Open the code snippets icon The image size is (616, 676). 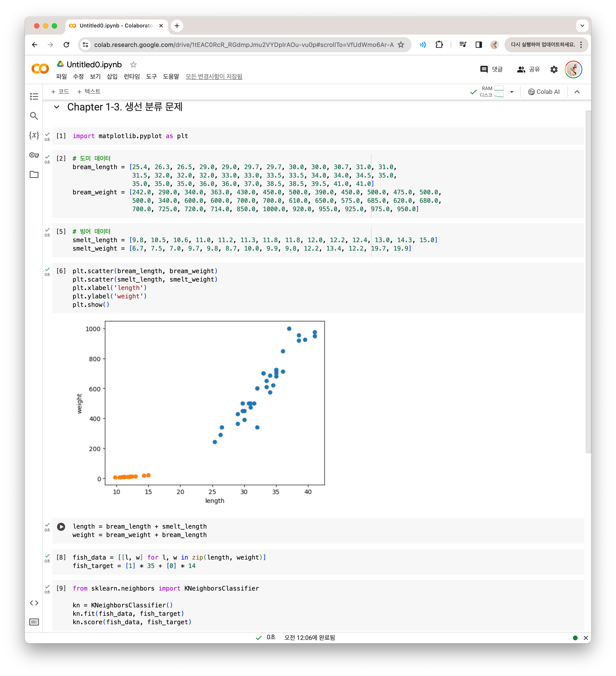[x=34, y=603]
